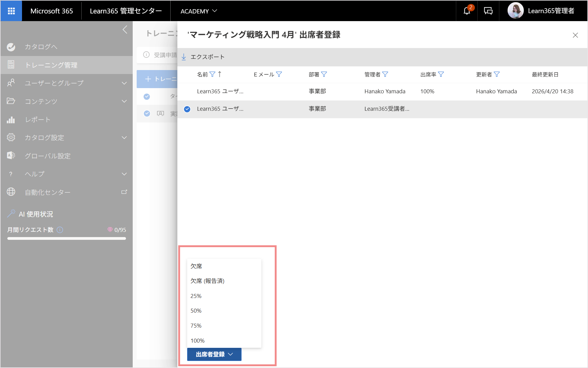Click the 自動化センター globe icon
The image size is (588, 368).
pyautogui.click(x=11, y=192)
